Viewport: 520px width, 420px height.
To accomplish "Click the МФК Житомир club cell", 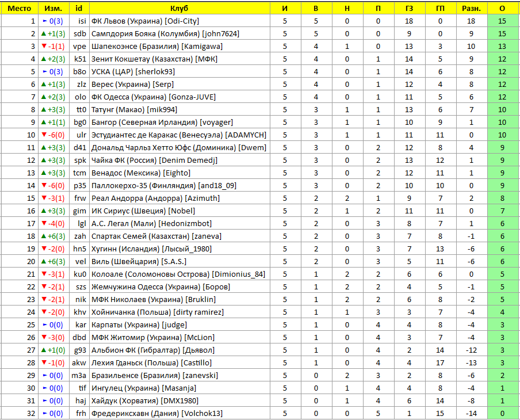I will [x=179, y=338].
